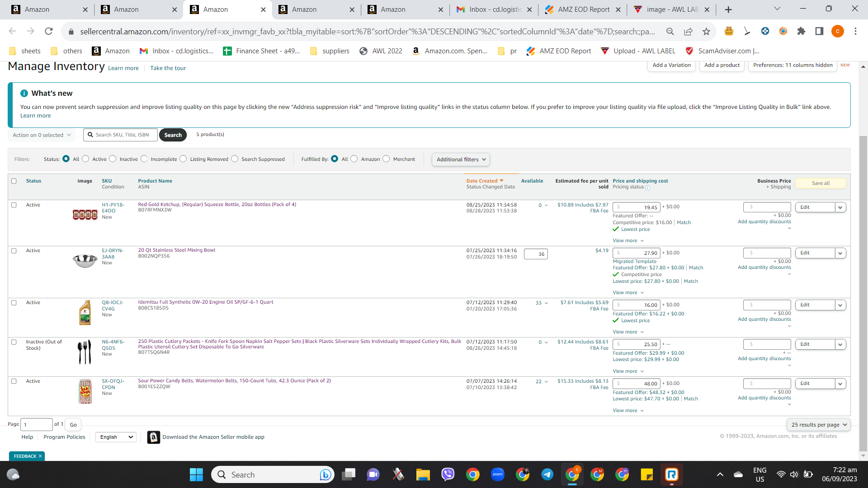Image resolution: width=868 pixels, height=488 pixels.
Task: Reload the page with browser refresh icon
Action: (49, 31)
